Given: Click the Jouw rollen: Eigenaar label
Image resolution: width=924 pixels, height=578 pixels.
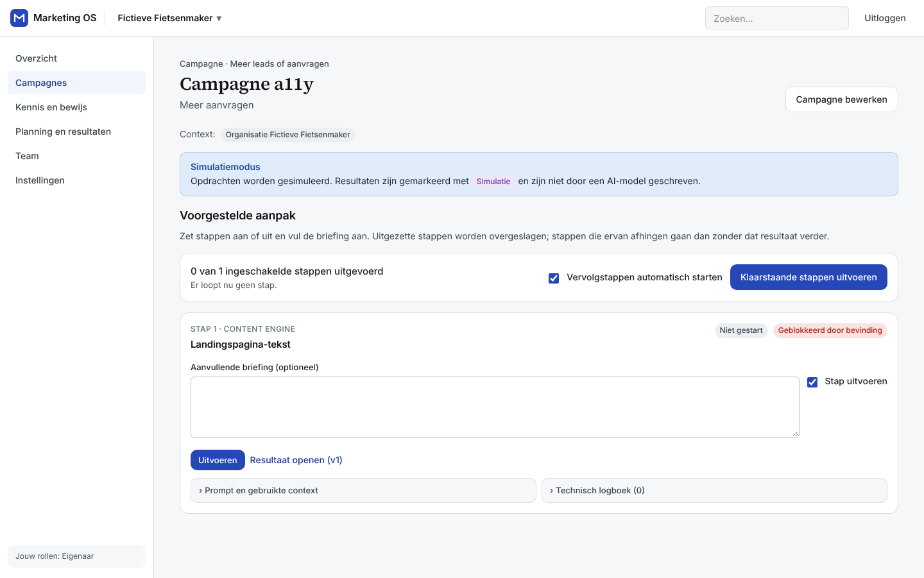Looking at the screenshot, I should [x=55, y=556].
